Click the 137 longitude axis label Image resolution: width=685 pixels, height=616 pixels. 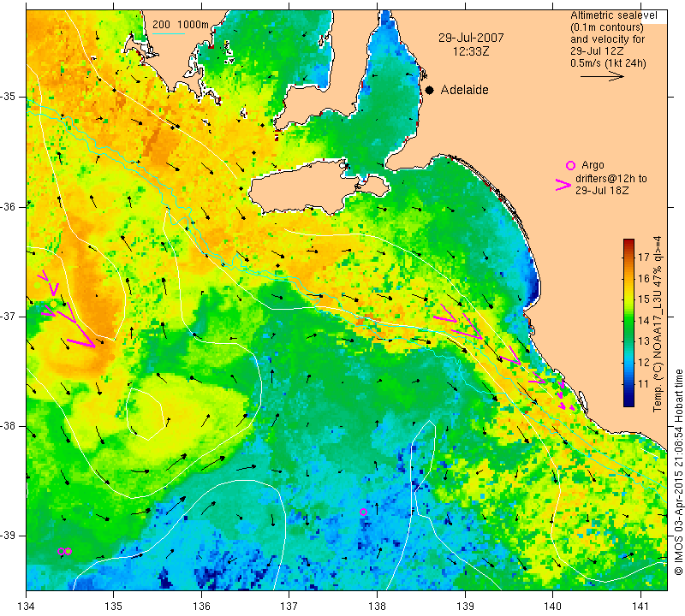click(x=289, y=606)
